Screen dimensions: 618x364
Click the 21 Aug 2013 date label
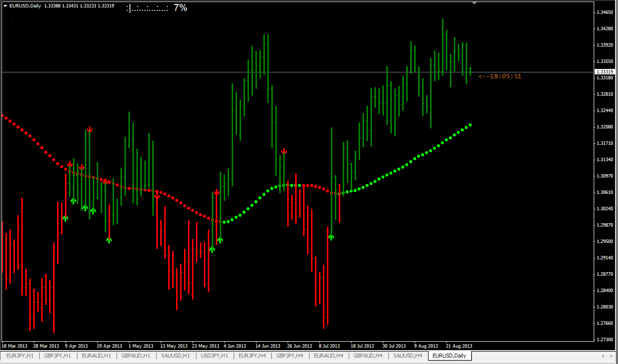(459, 346)
